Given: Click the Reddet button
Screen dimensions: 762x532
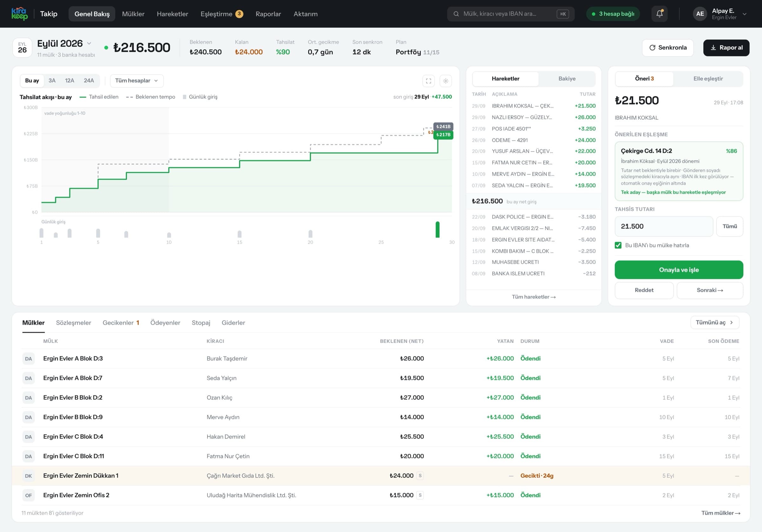Looking at the screenshot, I should pyautogui.click(x=644, y=290).
